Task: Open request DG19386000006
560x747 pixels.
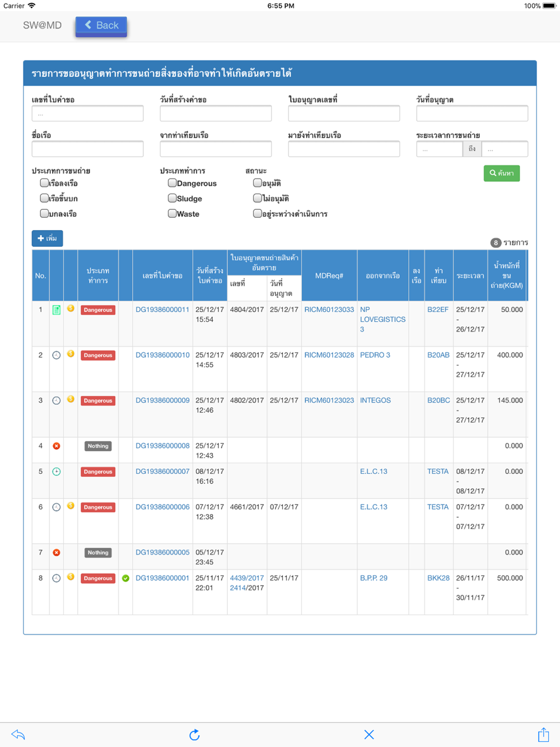Action: click(x=162, y=507)
